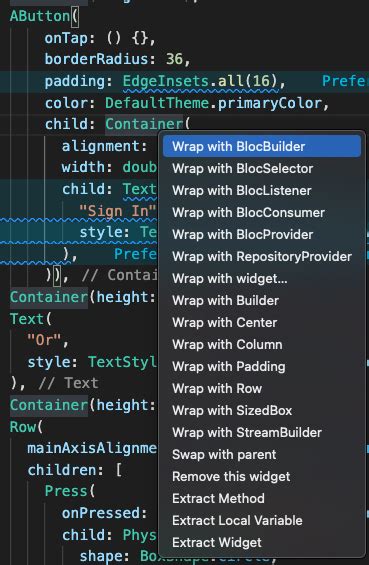Select Wrap with BlocBuilder

pos(262,146)
